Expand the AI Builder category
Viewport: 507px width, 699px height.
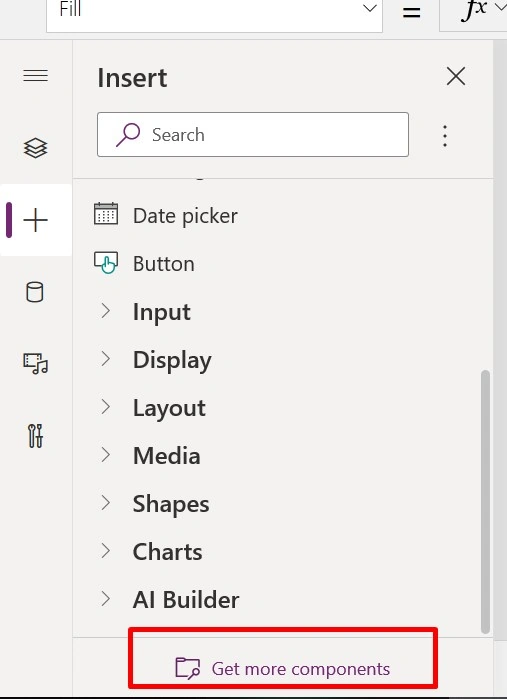click(106, 599)
